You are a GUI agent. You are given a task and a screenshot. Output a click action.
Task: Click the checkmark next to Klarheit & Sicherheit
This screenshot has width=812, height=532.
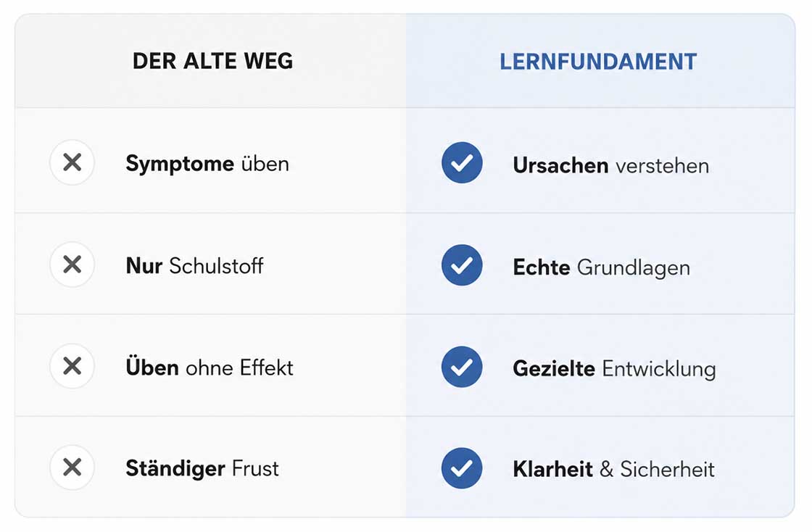462,468
